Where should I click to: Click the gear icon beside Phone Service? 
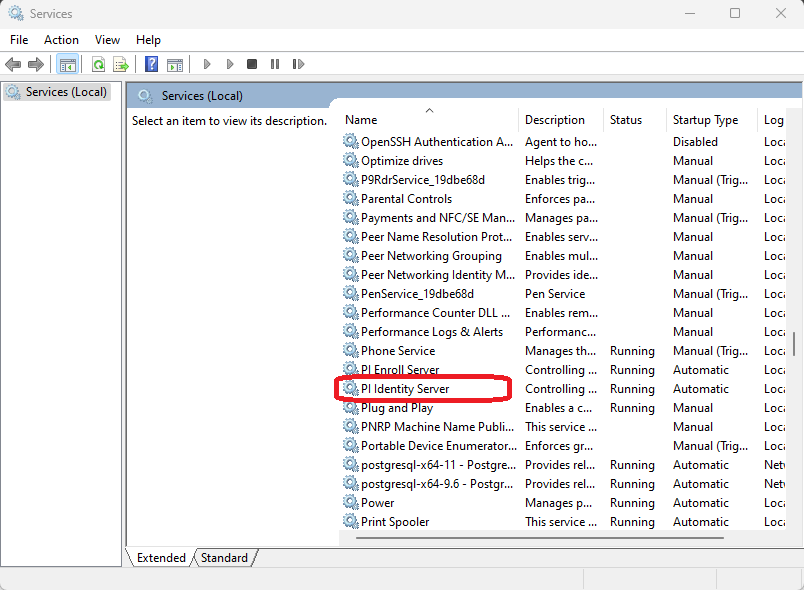click(x=351, y=351)
